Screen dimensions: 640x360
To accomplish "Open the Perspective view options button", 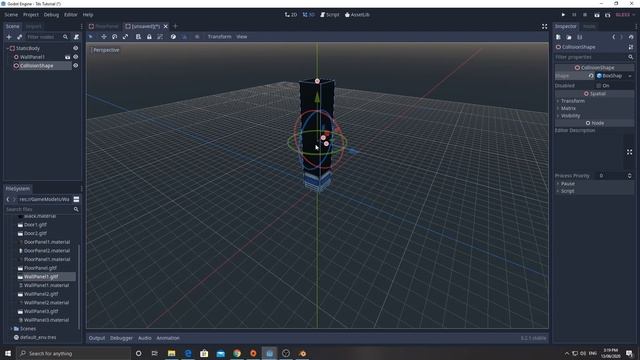I will [x=105, y=50].
